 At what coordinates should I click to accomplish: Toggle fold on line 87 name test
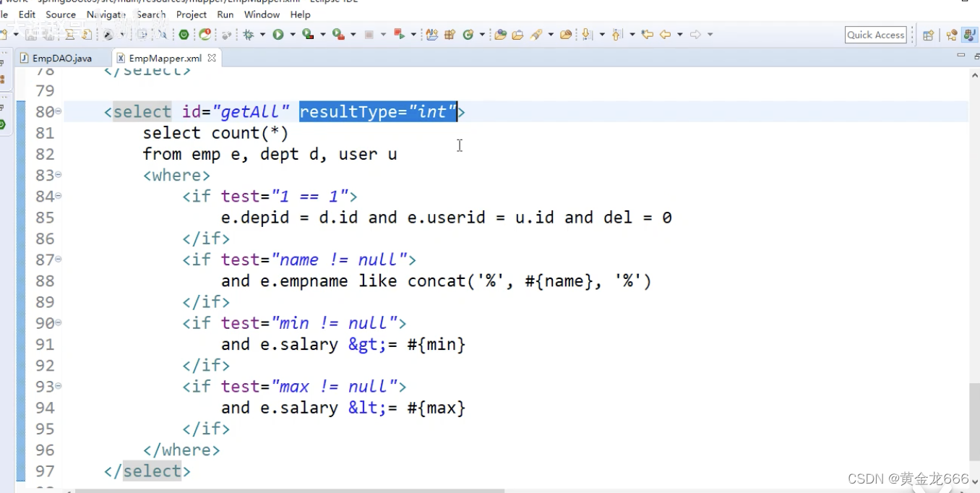[59, 260]
